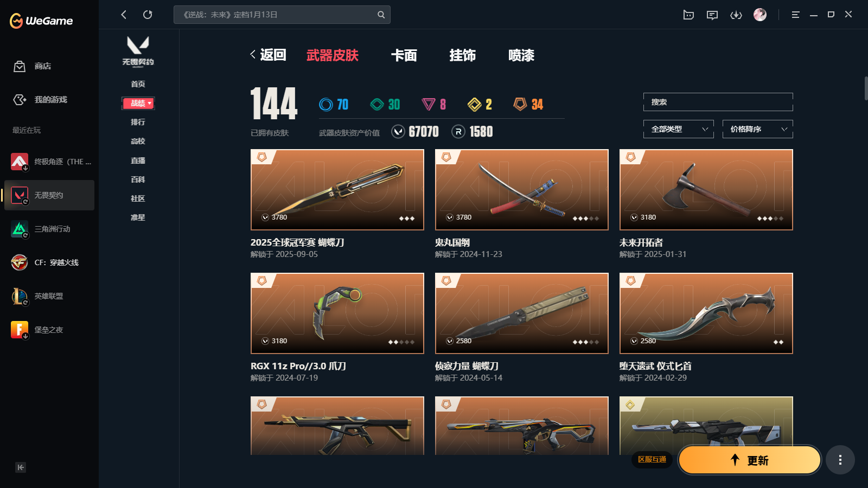This screenshot has height=488, width=868.
Task: Switch to the 卡面 tab
Action: [x=404, y=55]
